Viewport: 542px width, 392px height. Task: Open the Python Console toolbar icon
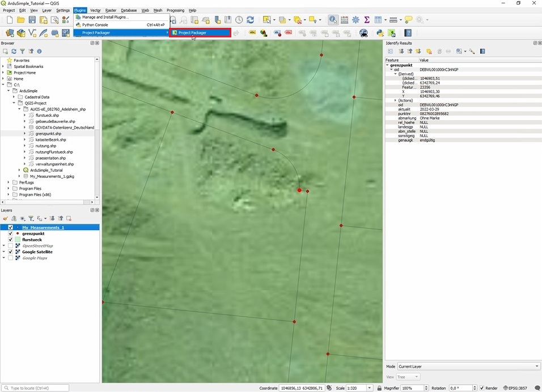380,33
